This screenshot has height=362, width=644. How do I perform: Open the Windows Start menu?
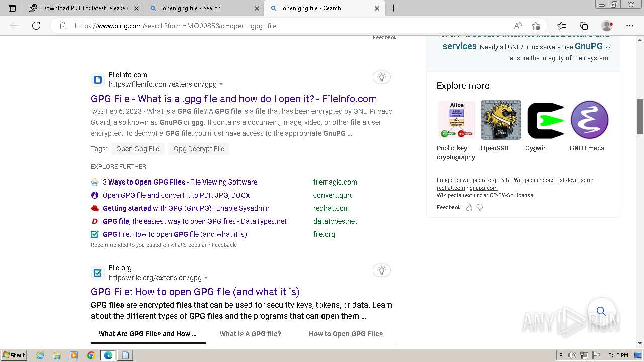[14, 355]
